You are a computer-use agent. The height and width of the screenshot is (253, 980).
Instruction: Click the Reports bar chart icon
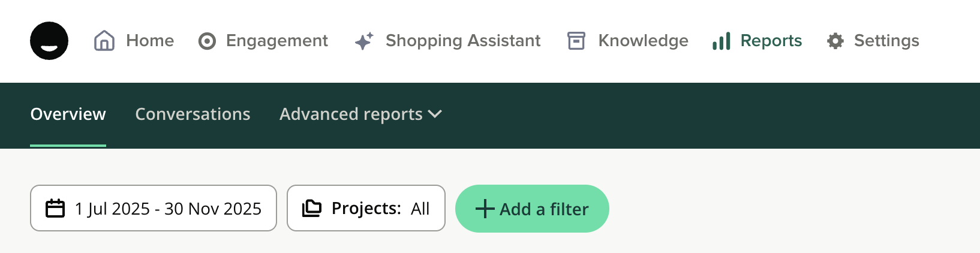coord(722,41)
